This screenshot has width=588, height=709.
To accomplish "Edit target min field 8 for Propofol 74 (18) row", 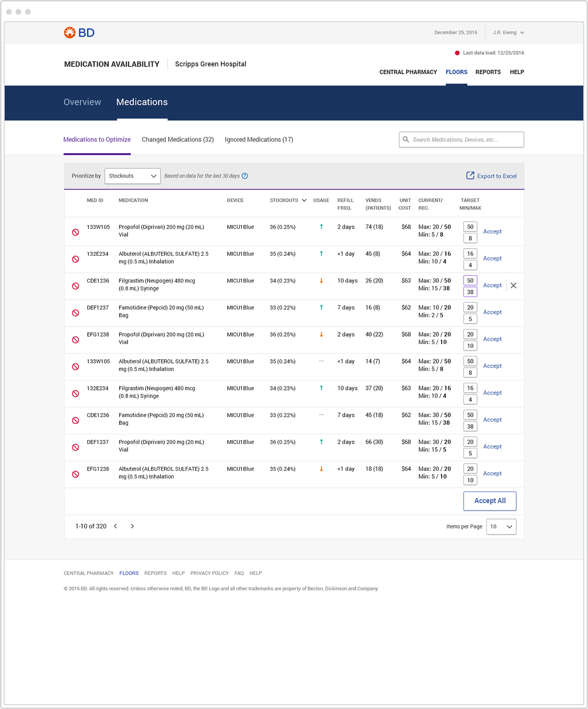I will (470, 238).
